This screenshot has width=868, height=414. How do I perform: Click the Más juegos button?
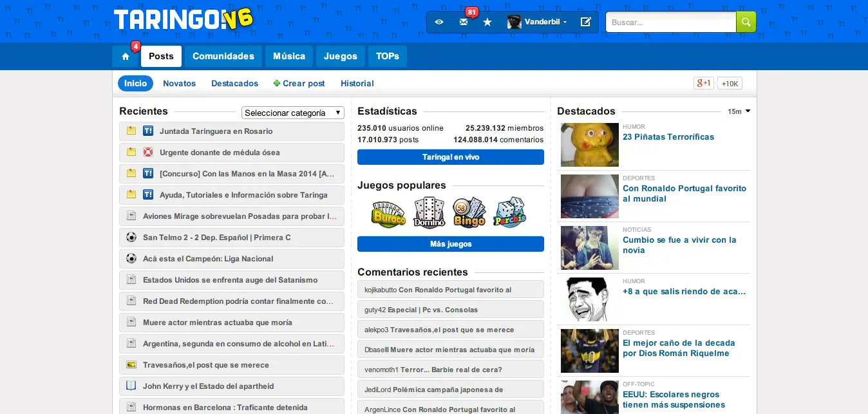[x=450, y=243]
